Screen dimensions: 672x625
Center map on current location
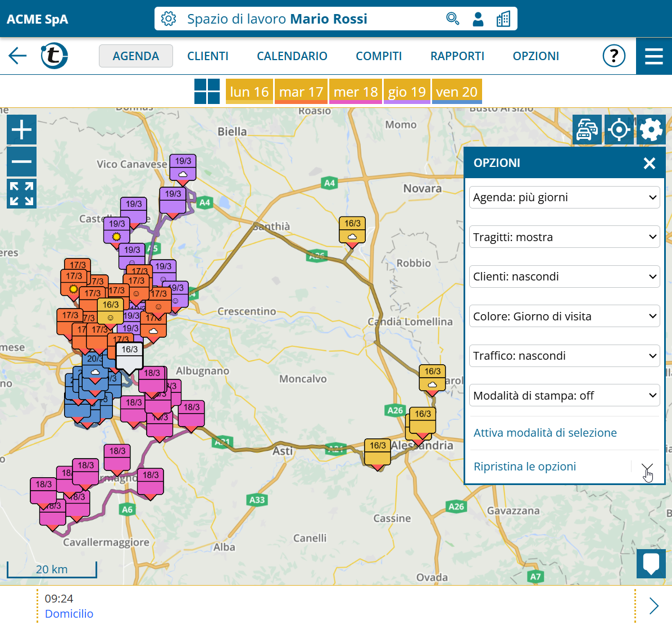(619, 130)
